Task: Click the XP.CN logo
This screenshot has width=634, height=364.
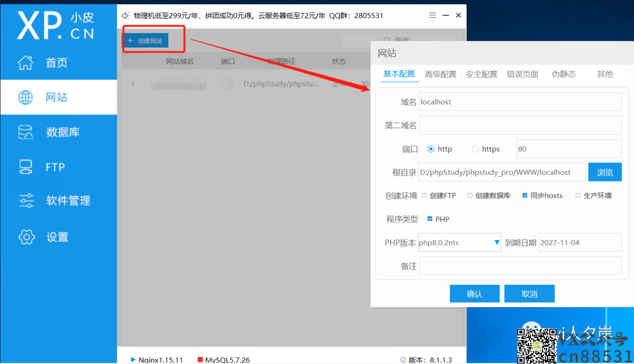Action: [55, 25]
